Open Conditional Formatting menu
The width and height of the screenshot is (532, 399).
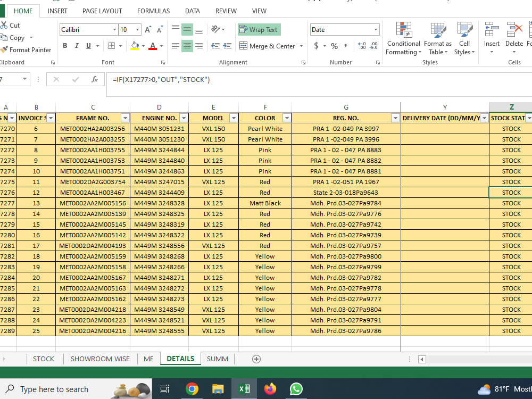[404, 38]
